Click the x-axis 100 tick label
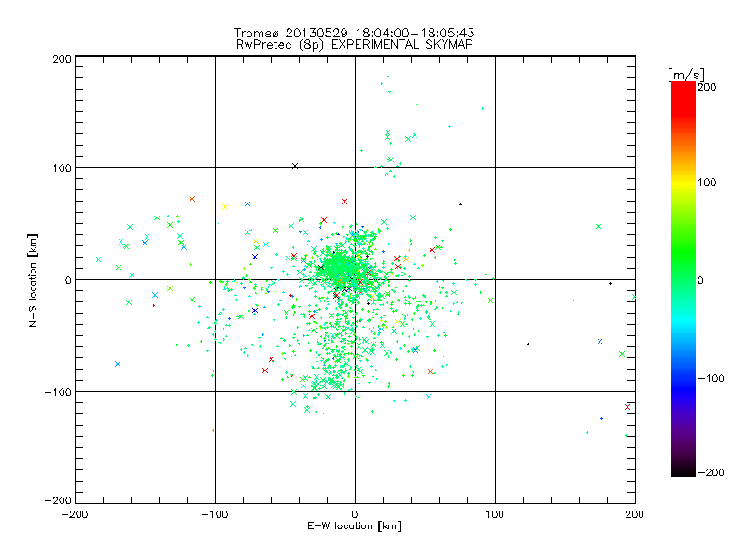 [495, 514]
